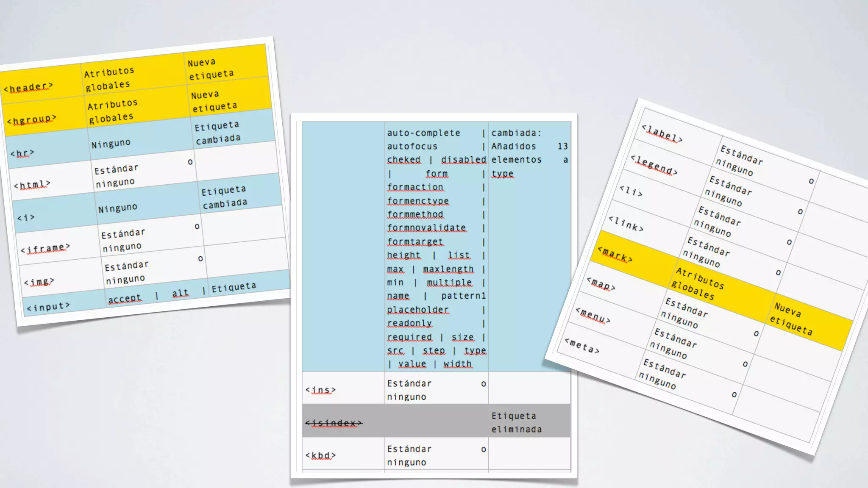The width and height of the screenshot is (868, 488).
Task: Click the <hr> tag in left table
Action: (22, 153)
